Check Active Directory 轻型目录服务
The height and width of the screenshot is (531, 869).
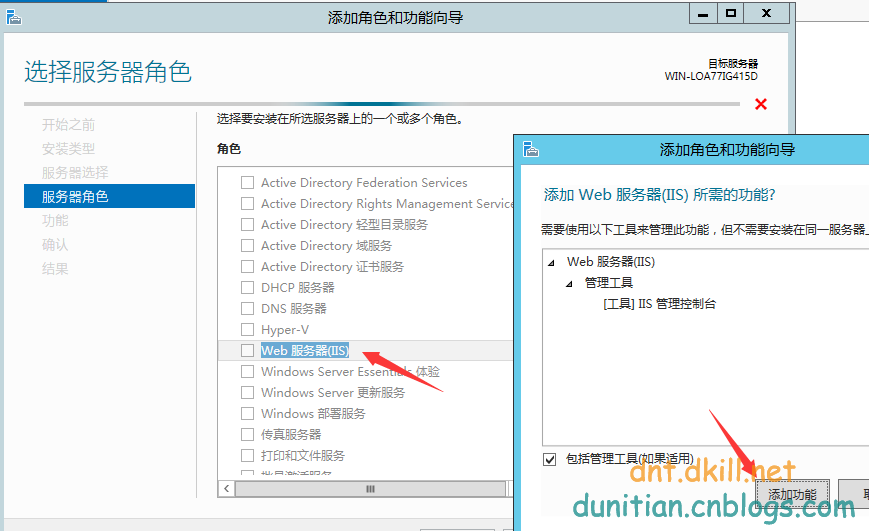tap(248, 224)
